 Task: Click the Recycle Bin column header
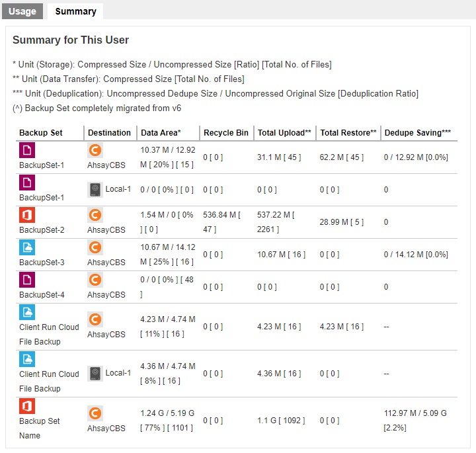click(x=226, y=133)
